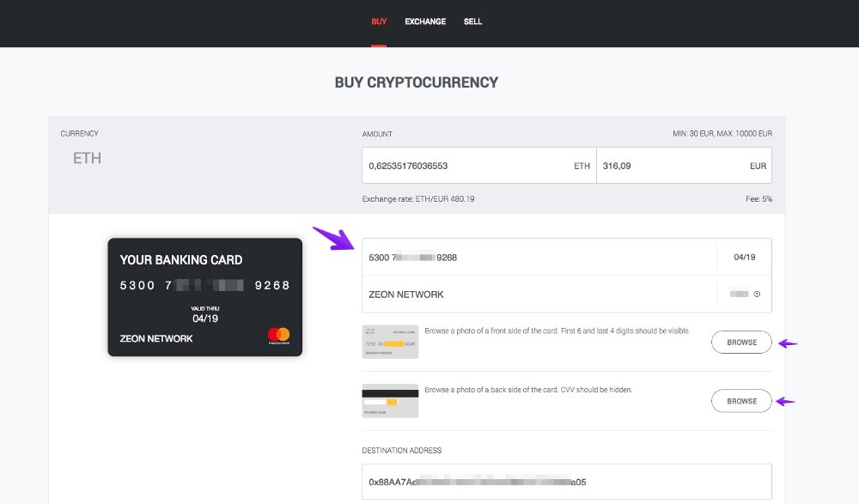This screenshot has width=859, height=504.
Task: Browse for back side card photo
Action: (x=741, y=401)
